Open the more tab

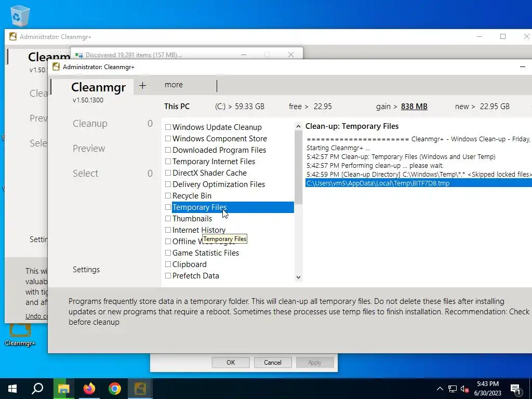click(x=174, y=85)
